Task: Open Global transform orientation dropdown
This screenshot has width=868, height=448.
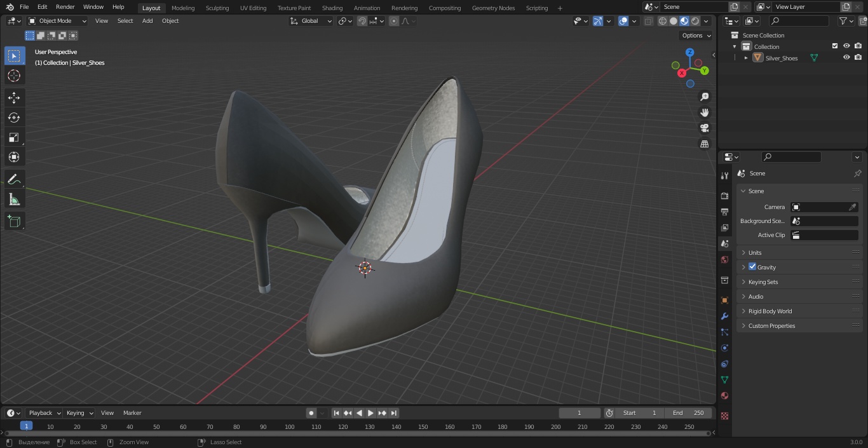Action: pos(311,21)
